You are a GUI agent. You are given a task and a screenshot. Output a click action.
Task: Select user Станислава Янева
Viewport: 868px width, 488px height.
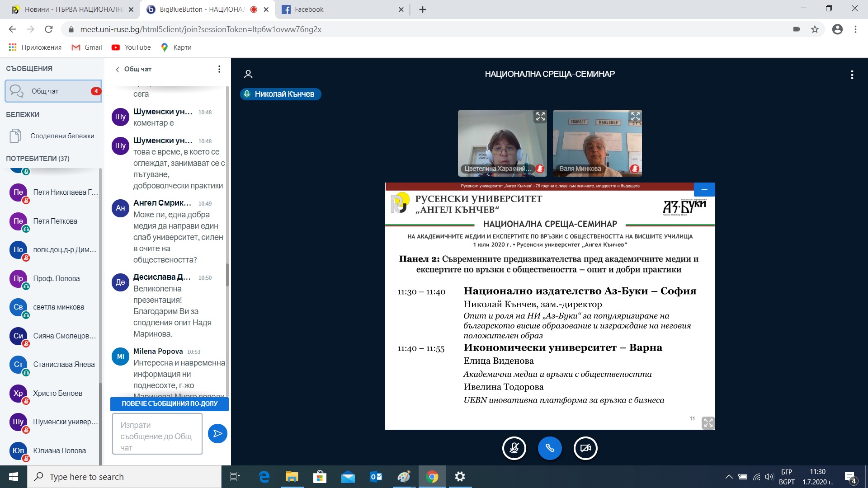click(x=53, y=365)
